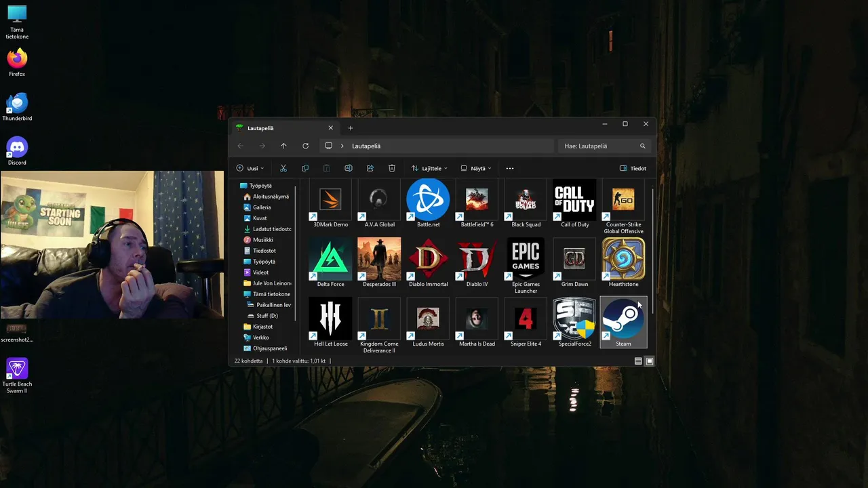
Task: Click the Rename toolbar icon
Action: (349, 168)
